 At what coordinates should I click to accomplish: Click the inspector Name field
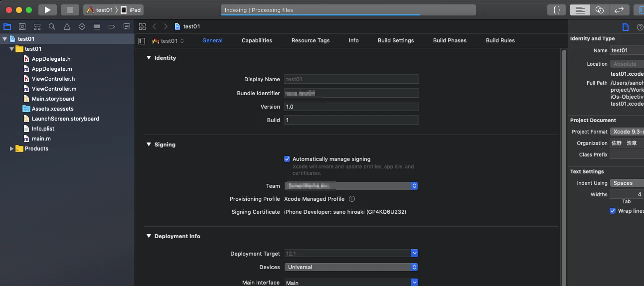point(627,50)
